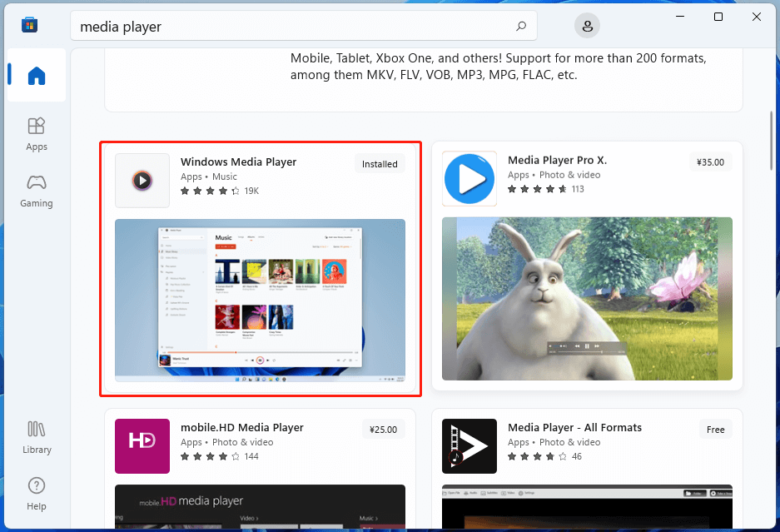Click the Media Player - All Formats title
The width and height of the screenshot is (780, 532).
574,427
